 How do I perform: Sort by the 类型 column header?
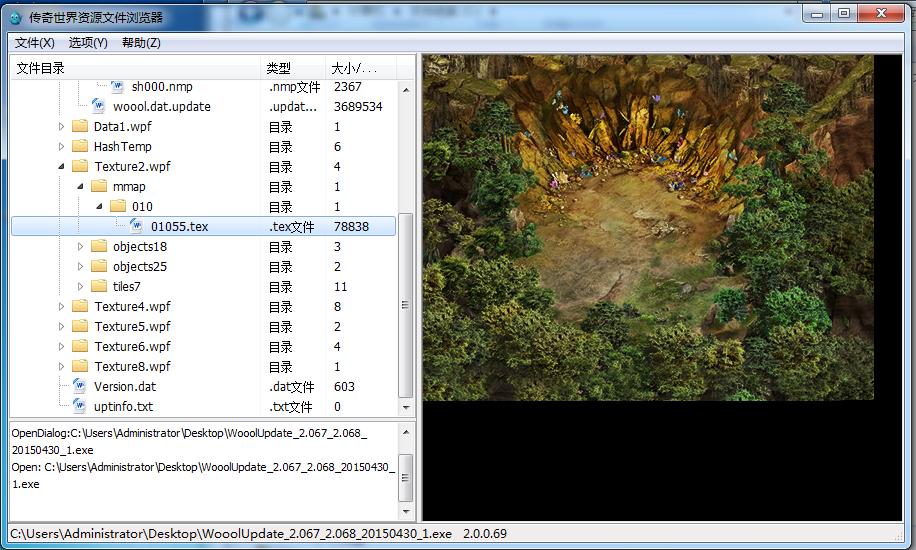tap(293, 68)
